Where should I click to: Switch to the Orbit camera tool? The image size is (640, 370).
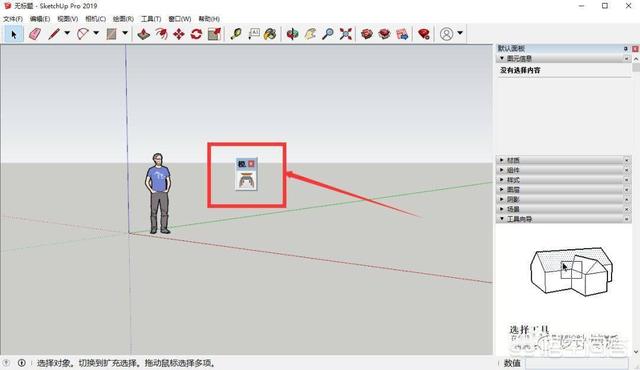pos(292,34)
